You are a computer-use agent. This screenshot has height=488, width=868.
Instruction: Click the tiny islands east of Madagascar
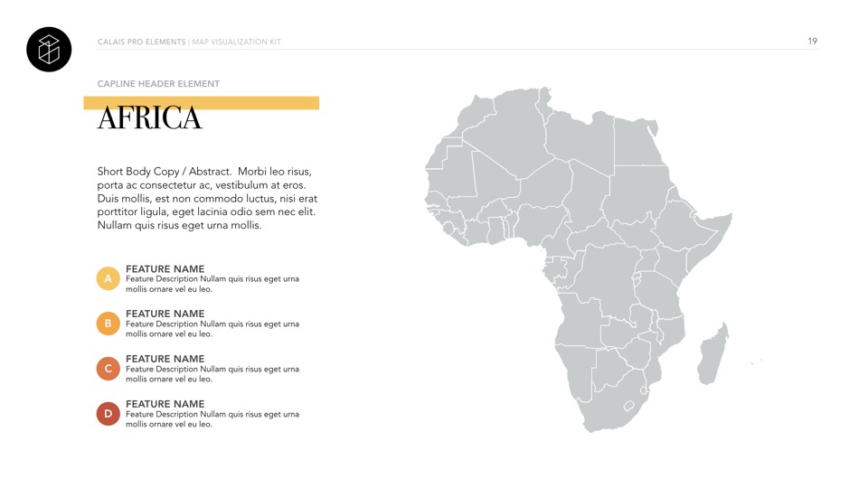756,361
